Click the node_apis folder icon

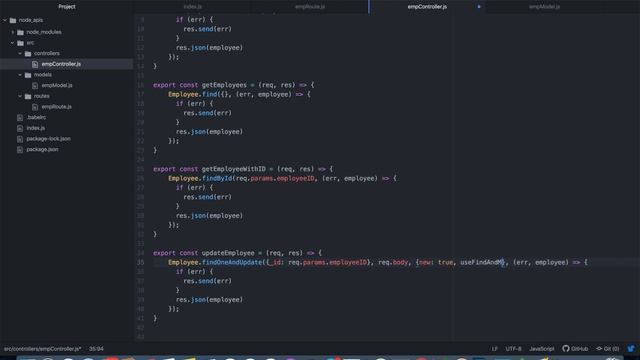point(13,20)
